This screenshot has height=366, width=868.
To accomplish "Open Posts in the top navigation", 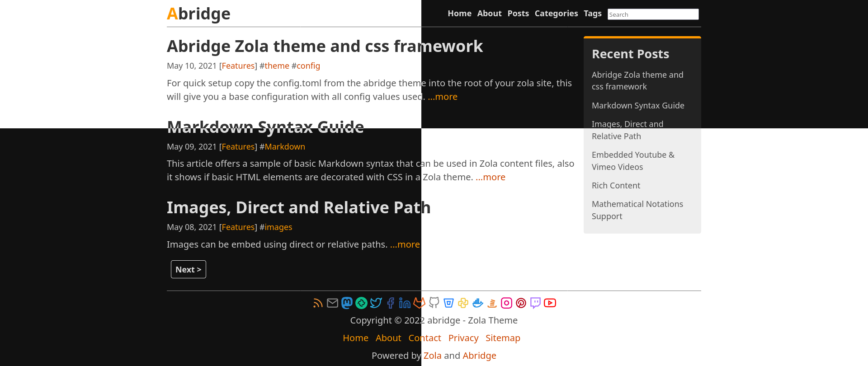I will click(x=518, y=14).
